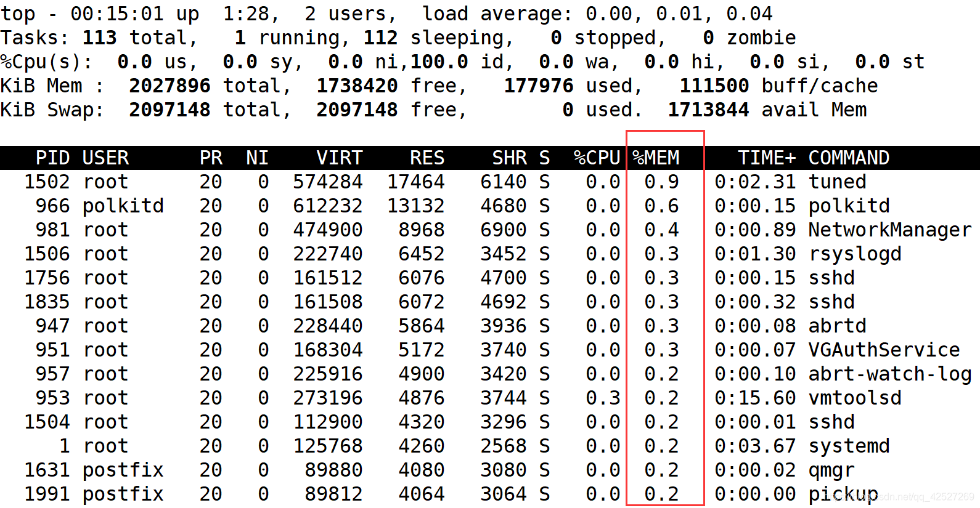Click PID 947 in process list

(x=52, y=326)
